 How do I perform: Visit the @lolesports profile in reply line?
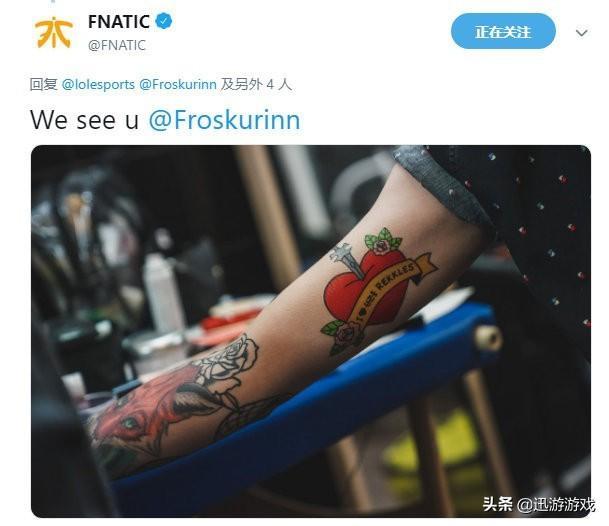[x=98, y=84]
